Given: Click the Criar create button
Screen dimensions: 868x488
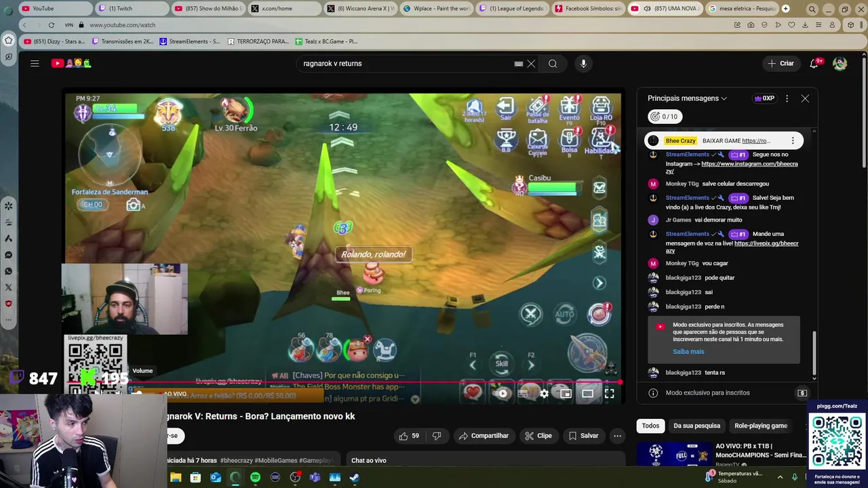Looking at the screenshot, I should click(781, 64).
